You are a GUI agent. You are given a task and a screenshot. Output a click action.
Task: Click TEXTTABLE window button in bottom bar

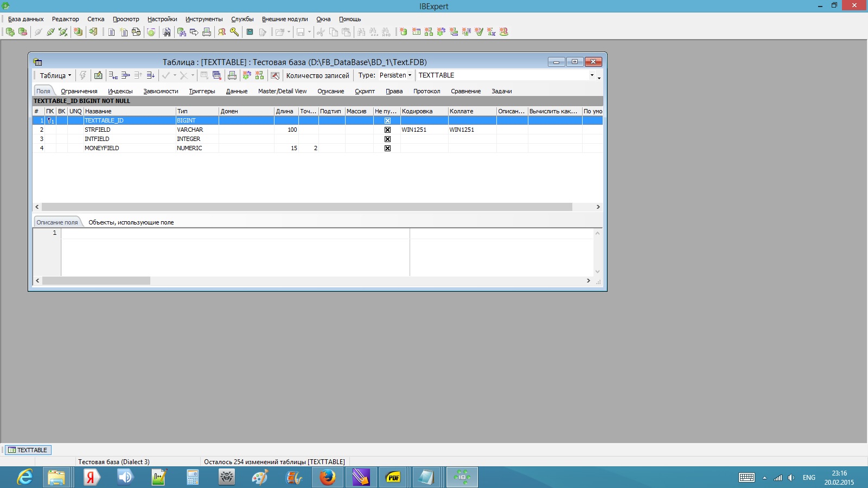click(x=28, y=450)
